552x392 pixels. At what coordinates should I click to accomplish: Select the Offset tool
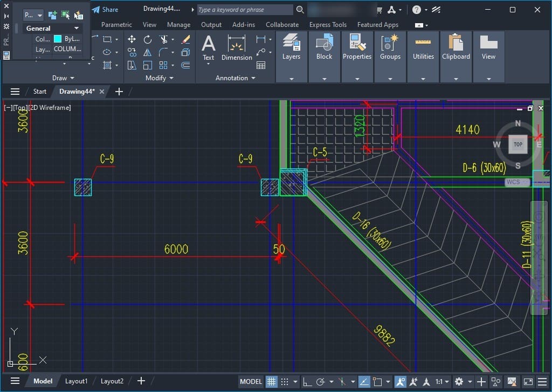(185, 65)
